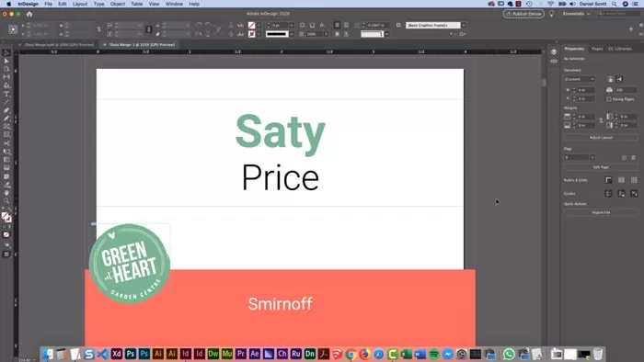Viewport: 644px width, 362px height.
Task: Switch to the first Data Merge document tab
Action: pos(60,45)
